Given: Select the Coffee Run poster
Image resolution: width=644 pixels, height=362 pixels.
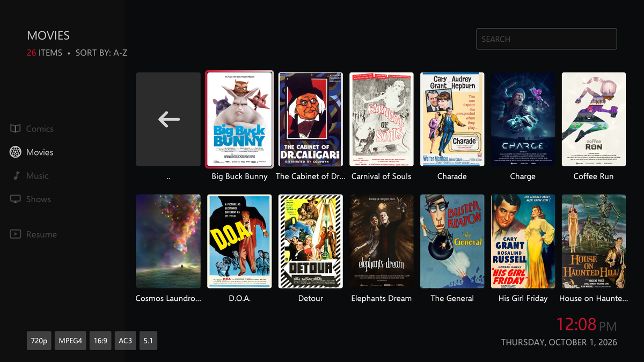Looking at the screenshot, I should (594, 120).
